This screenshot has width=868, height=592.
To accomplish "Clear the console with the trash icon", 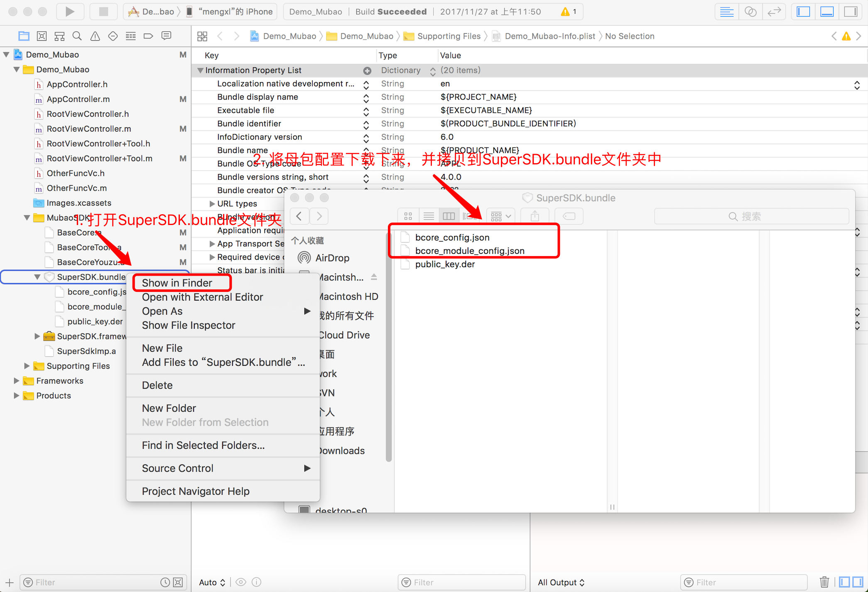I will [824, 582].
